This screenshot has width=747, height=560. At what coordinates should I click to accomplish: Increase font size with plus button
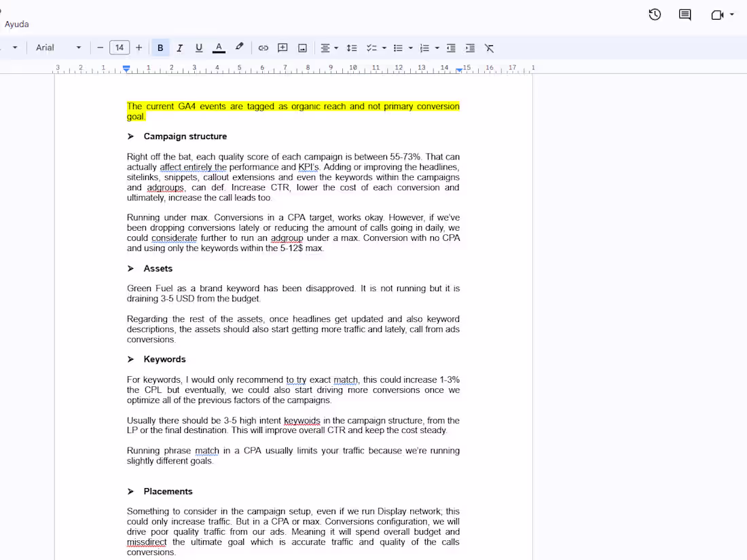point(139,48)
